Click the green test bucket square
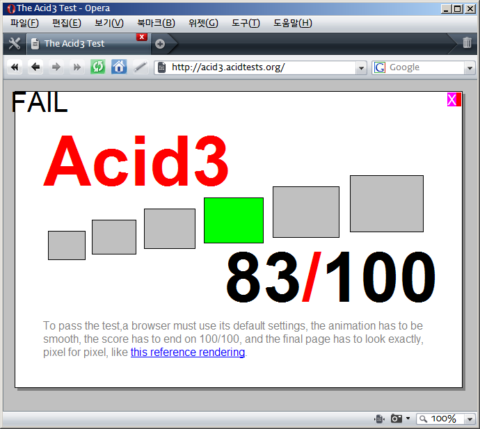This screenshot has height=429, width=480. tap(234, 220)
